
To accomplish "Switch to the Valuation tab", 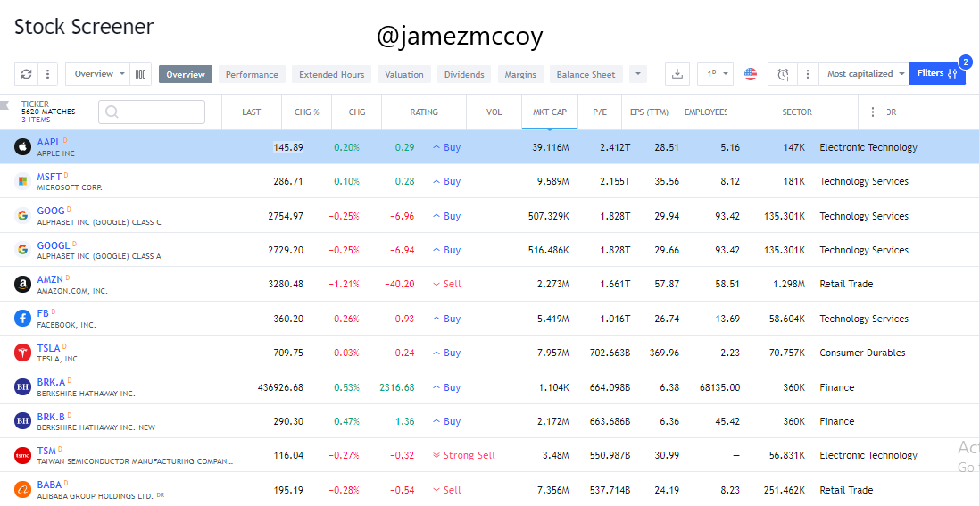I will click(403, 74).
